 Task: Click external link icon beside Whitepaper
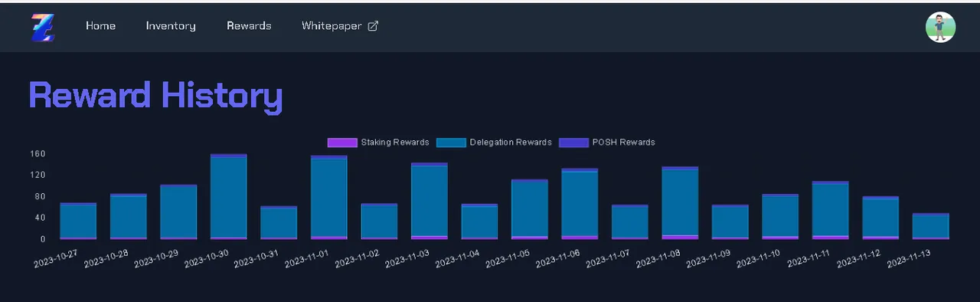[373, 26]
